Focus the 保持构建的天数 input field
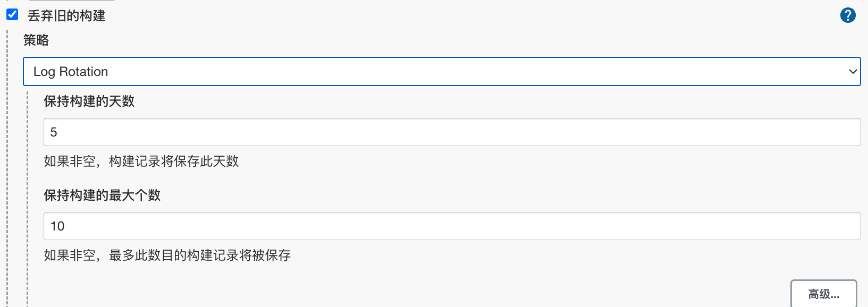The height and width of the screenshot is (307, 868). [x=452, y=132]
